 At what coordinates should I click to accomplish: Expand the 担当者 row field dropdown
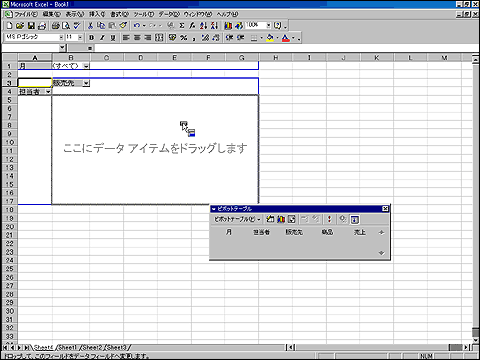[48, 92]
